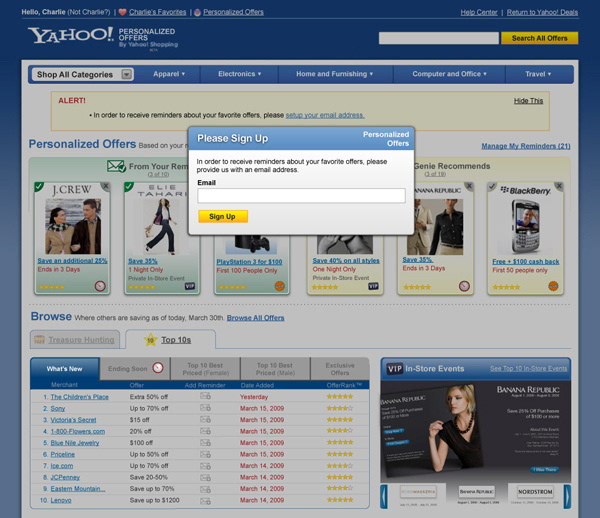Click the Yahoo! logo
Viewport: 600px width, 518px height.
[x=70, y=35]
